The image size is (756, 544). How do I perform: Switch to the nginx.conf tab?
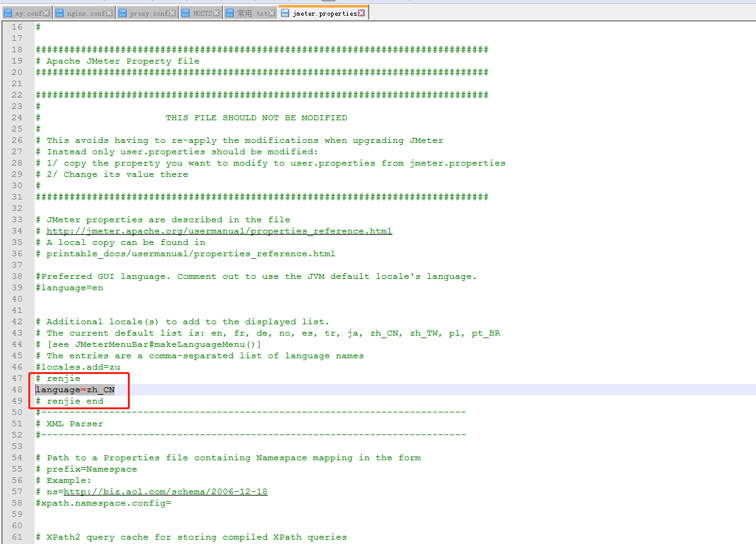(x=86, y=13)
